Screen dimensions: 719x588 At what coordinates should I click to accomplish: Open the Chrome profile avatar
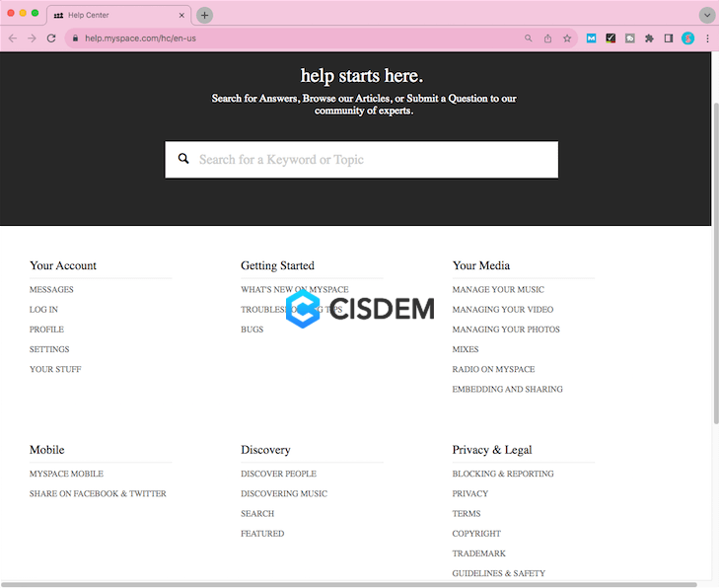tap(687, 38)
